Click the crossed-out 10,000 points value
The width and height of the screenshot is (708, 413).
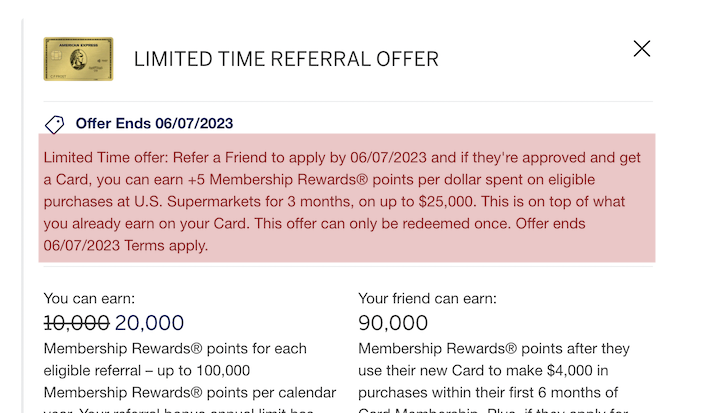(x=76, y=322)
